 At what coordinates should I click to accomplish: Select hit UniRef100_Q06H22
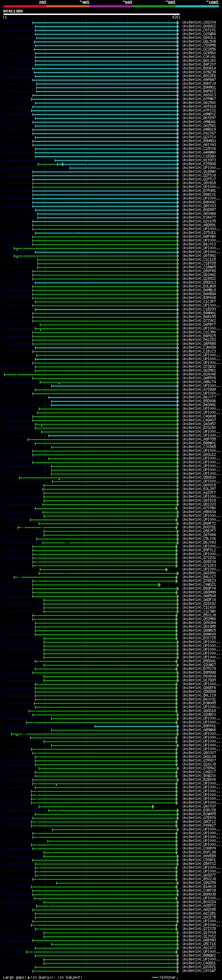[x=199, y=26]
